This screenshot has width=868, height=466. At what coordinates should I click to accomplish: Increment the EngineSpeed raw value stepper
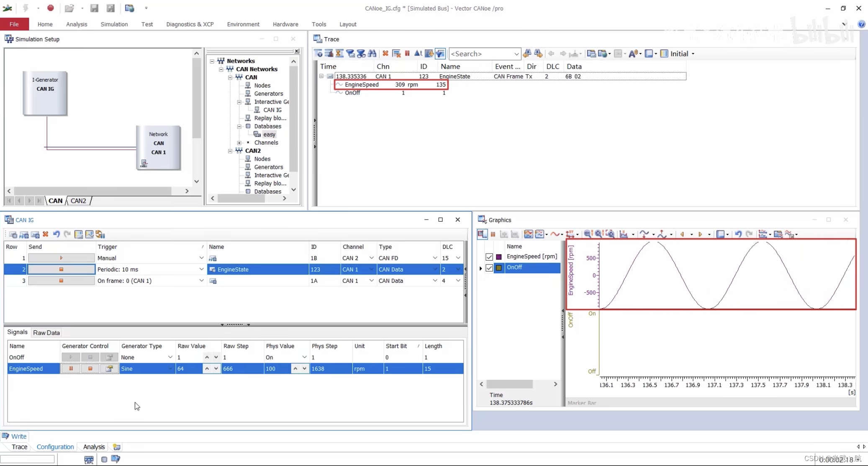[207, 369]
